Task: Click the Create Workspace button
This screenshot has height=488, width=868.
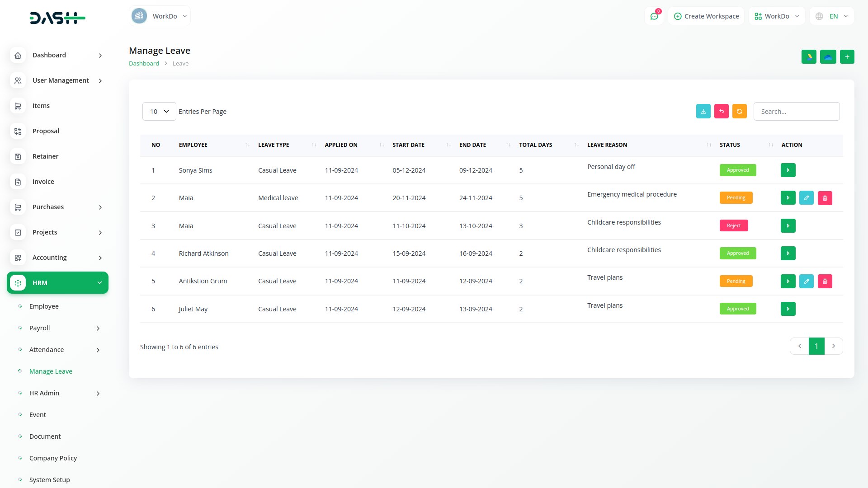Action: [x=706, y=16]
